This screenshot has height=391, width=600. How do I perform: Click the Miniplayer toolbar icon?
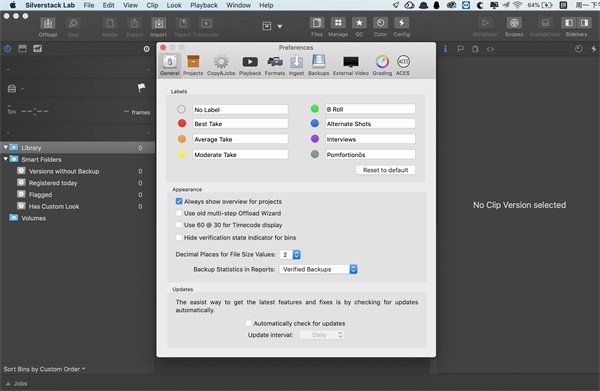pyautogui.click(x=485, y=23)
